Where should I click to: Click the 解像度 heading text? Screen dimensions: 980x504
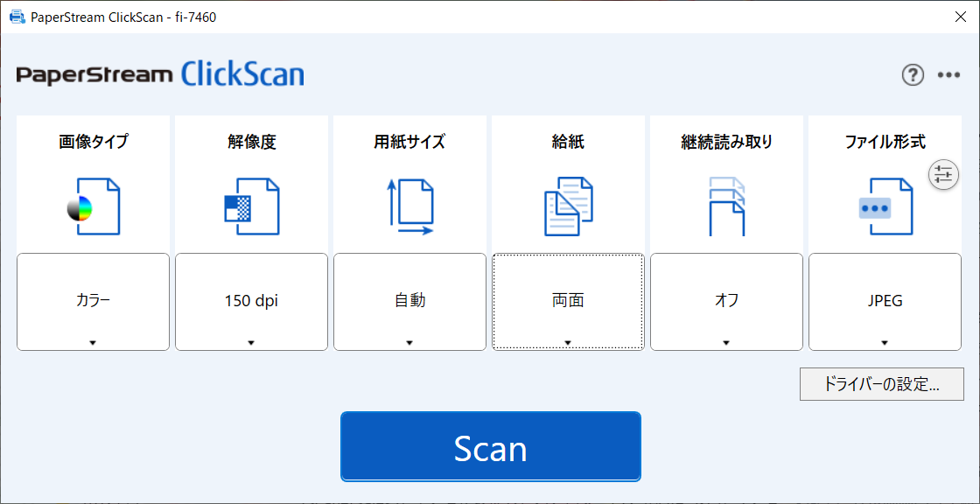coord(251,142)
